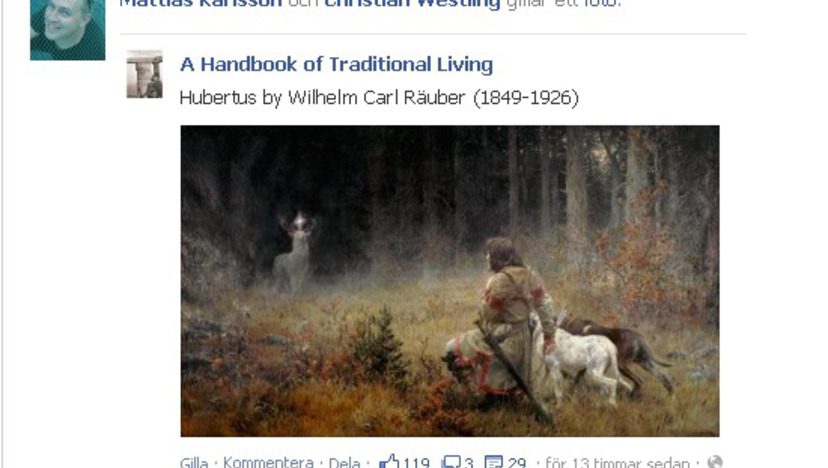Screen dimensions: 828x468
Task: View the 119 people who liked
Action: pos(416,462)
